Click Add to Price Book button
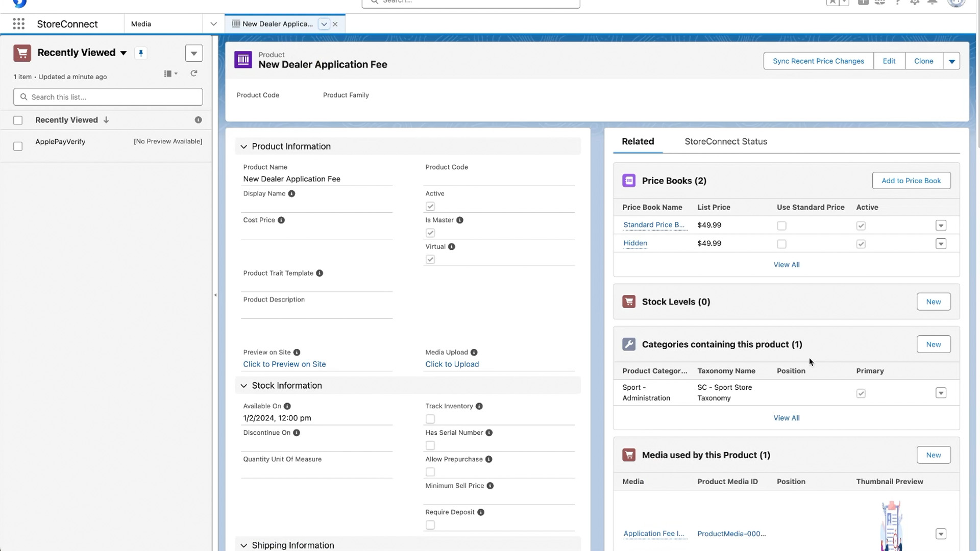 click(x=911, y=181)
